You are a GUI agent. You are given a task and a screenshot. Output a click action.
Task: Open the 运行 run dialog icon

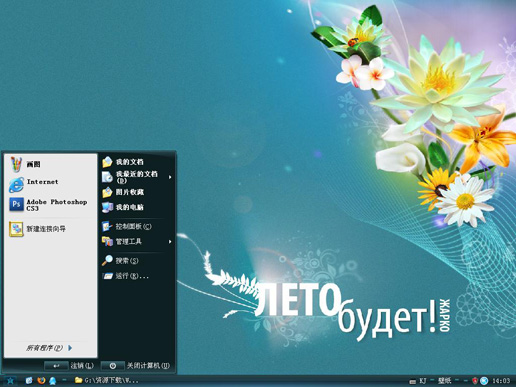pyautogui.click(x=107, y=276)
